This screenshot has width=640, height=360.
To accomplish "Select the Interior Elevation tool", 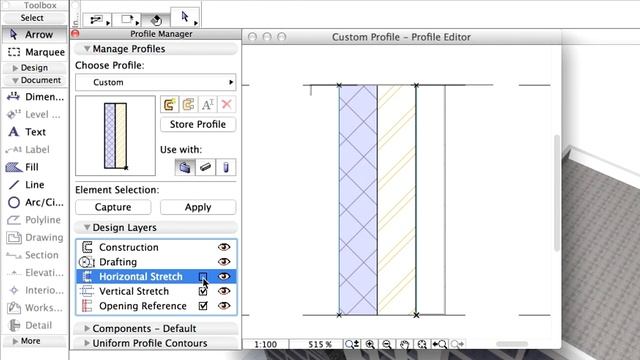I will [x=34, y=290].
